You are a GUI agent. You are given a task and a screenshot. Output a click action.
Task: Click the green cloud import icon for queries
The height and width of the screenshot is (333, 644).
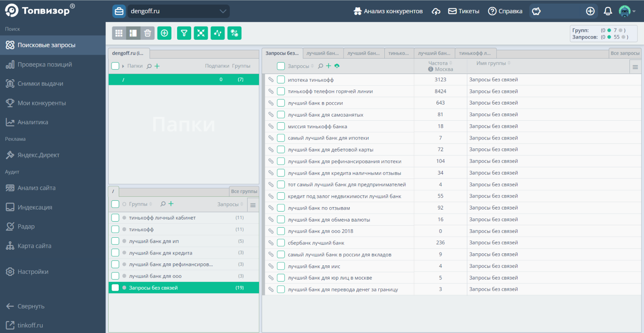click(337, 66)
